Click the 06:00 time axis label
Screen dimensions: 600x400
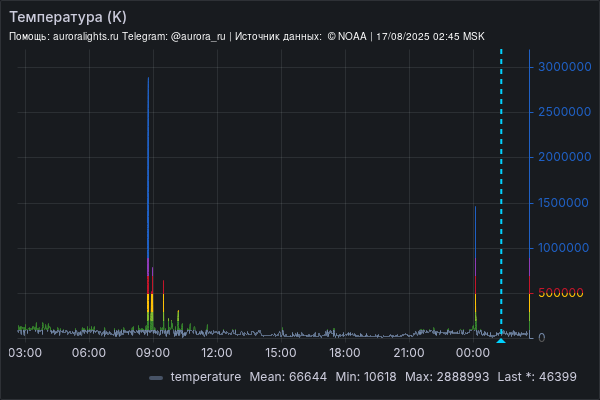(89, 353)
